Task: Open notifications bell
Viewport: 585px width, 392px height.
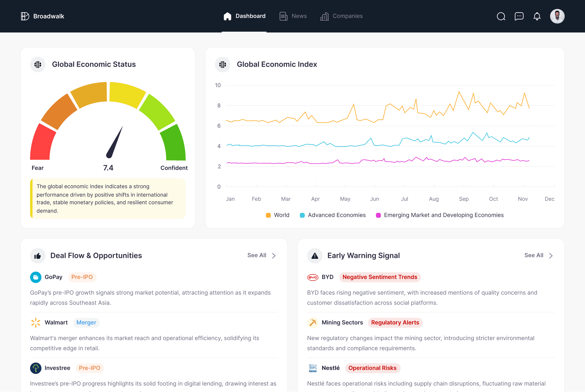Action: tap(537, 16)
